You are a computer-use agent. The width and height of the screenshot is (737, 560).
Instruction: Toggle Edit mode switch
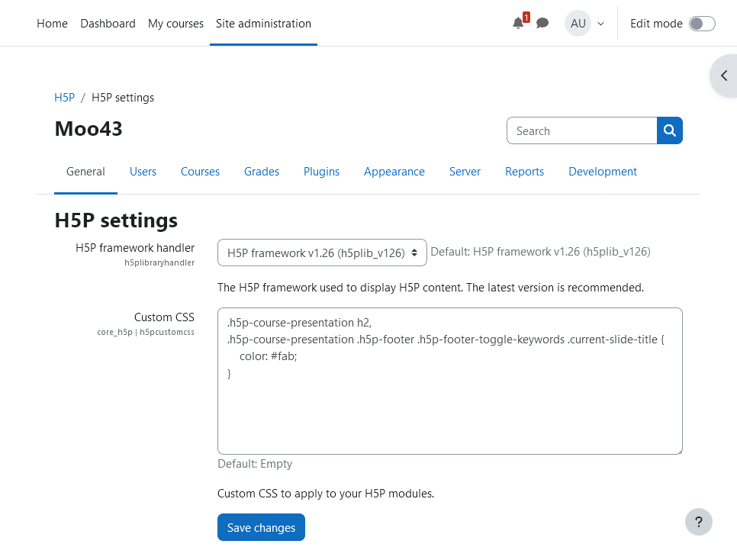702,24
